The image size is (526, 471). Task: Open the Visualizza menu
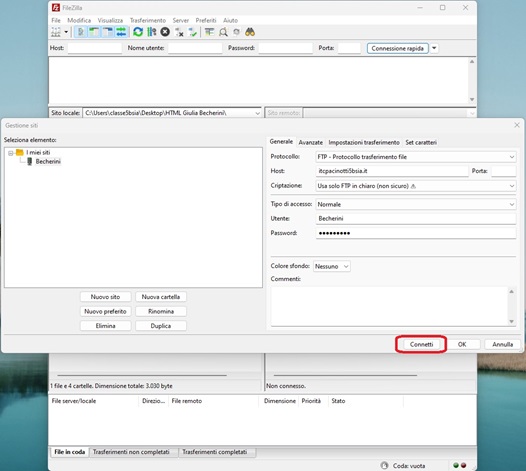[110, 20]
